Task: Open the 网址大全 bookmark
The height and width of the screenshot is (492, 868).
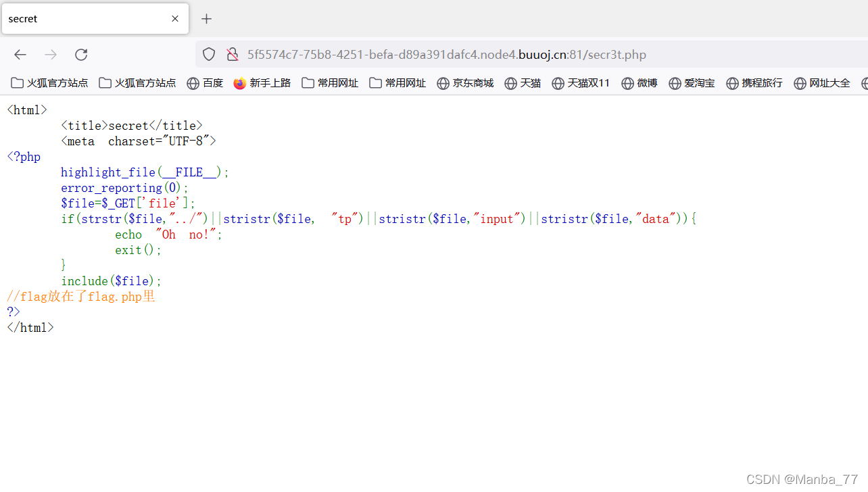Action: (822, 83)
